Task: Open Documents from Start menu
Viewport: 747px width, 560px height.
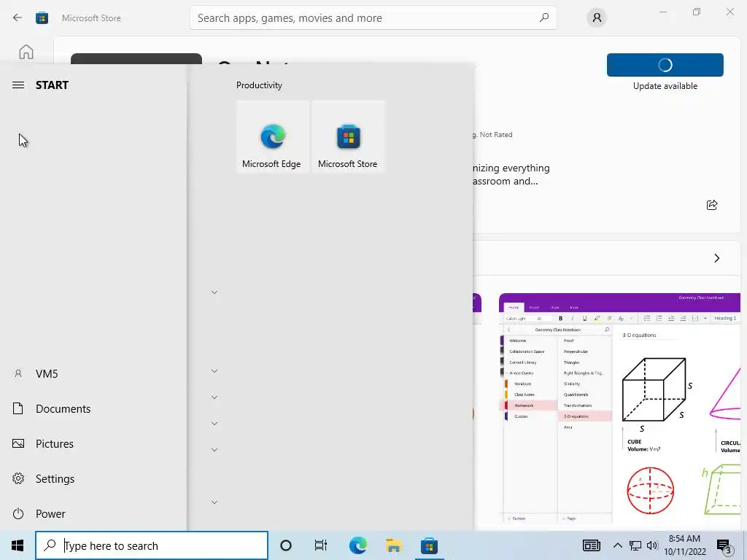Action: pos(93,408)
